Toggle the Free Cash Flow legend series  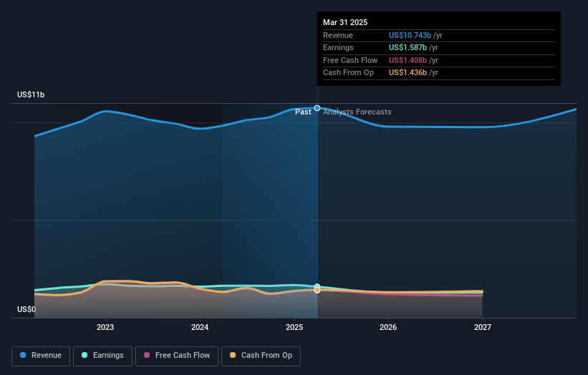[x=177, y=356]
